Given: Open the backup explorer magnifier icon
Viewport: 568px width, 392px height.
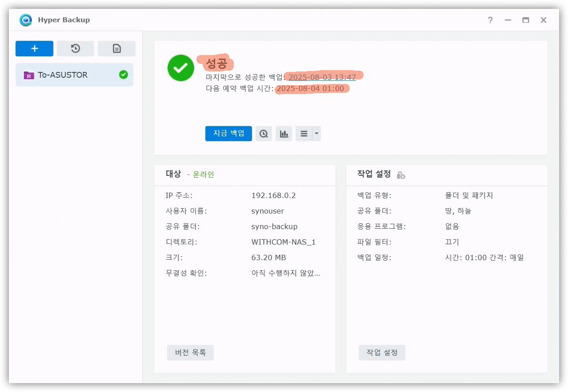Looking at the screenshot, I should pyautogui.click(x=264, y=134).
